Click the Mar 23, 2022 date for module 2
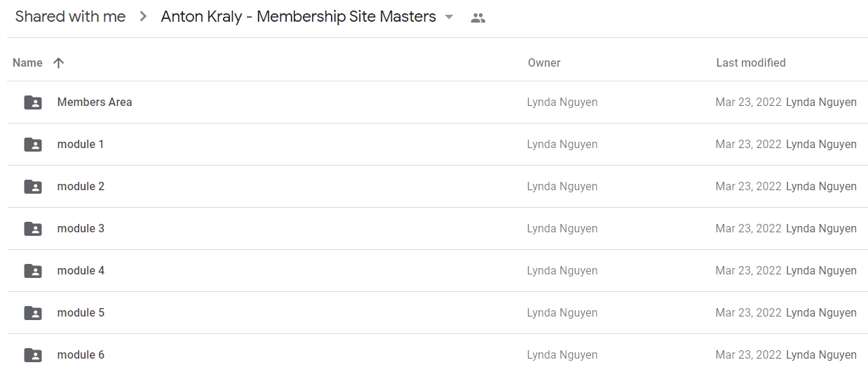Image resolution: width=868 pixels, height=372 pixels. coord(748,186)
